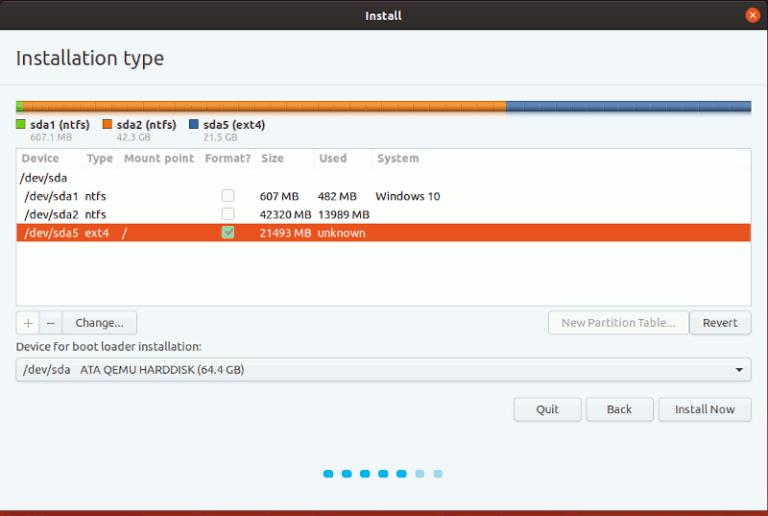Select the /dev/sda device row
768x516 pixels.
[x=384, y=178]
